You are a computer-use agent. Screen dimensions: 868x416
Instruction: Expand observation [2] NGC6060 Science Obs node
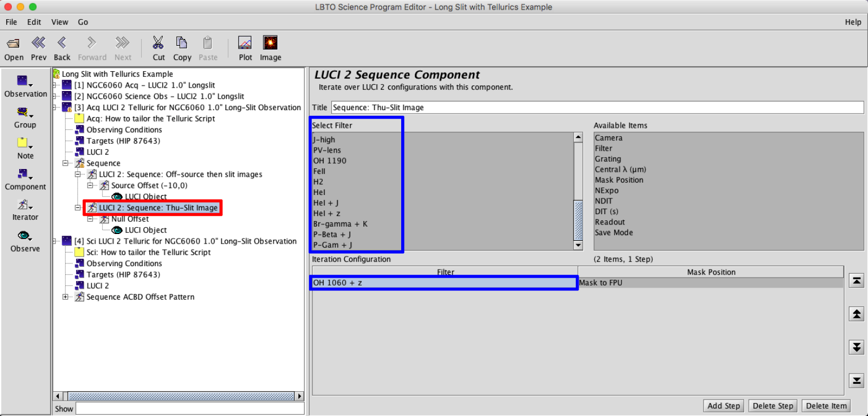tap(55, 96)
